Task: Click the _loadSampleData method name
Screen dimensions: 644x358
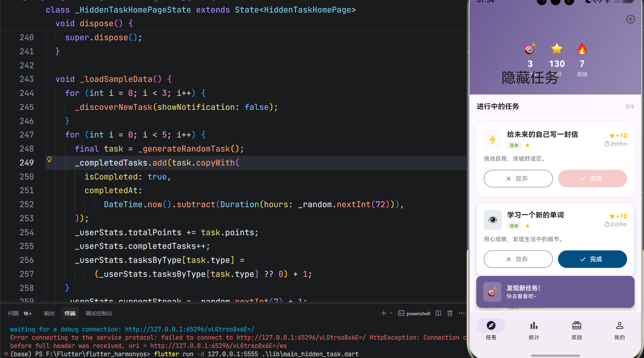Action: click(116, 79)
